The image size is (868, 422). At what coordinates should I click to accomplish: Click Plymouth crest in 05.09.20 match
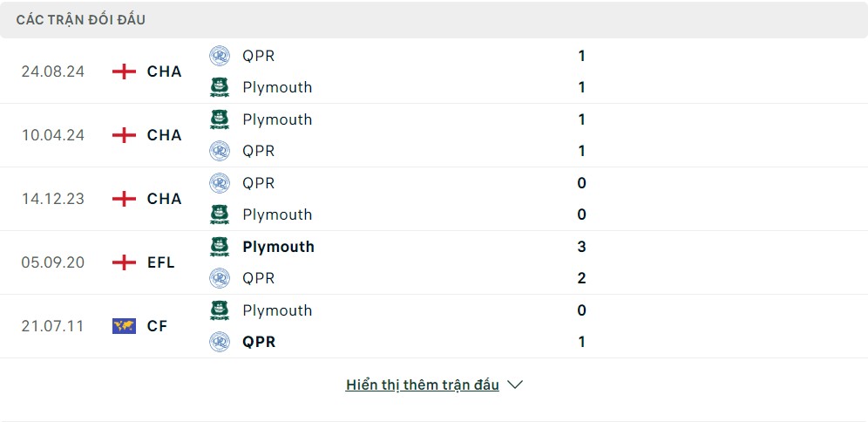coord(220,247)
